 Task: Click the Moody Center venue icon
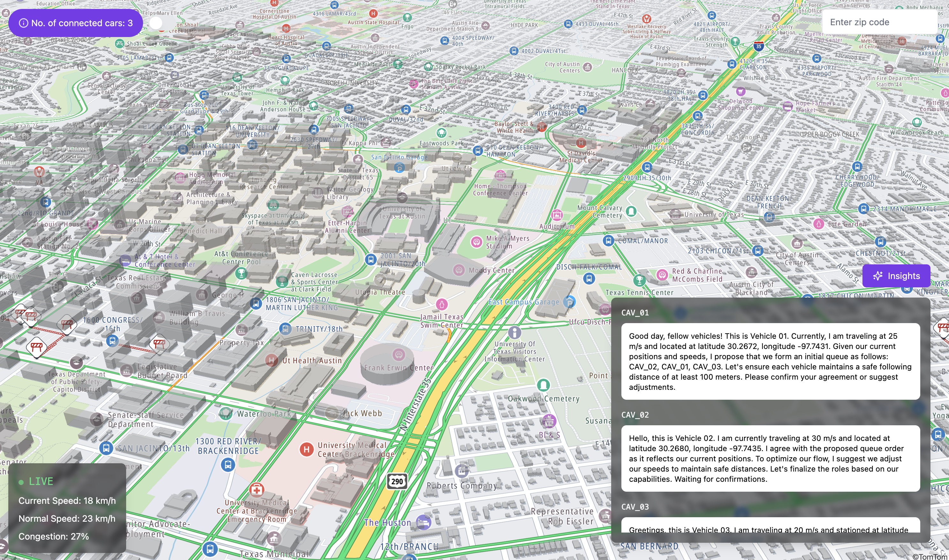pyautogui.click(x=459, y=270)
